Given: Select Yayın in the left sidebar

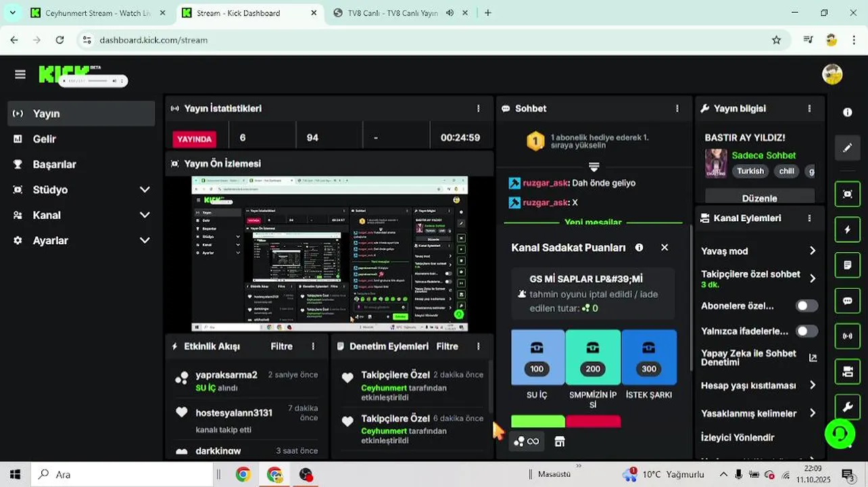Looking at the screenshot, I should (x=81, y=114).
